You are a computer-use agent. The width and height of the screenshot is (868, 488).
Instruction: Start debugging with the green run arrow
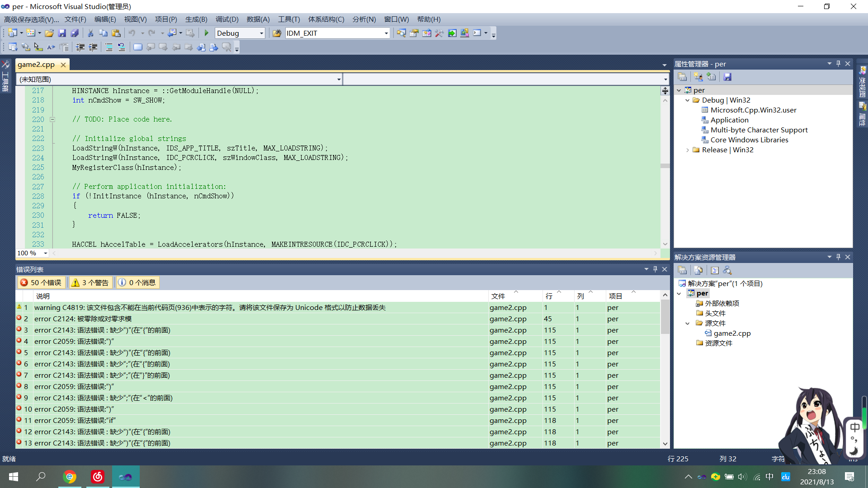point(206,33)
